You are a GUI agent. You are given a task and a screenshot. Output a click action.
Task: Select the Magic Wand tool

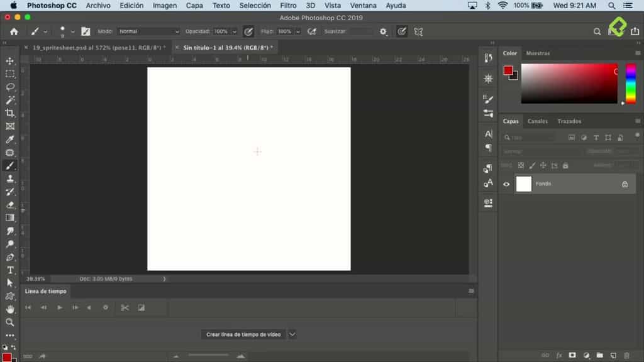[10, 100]
